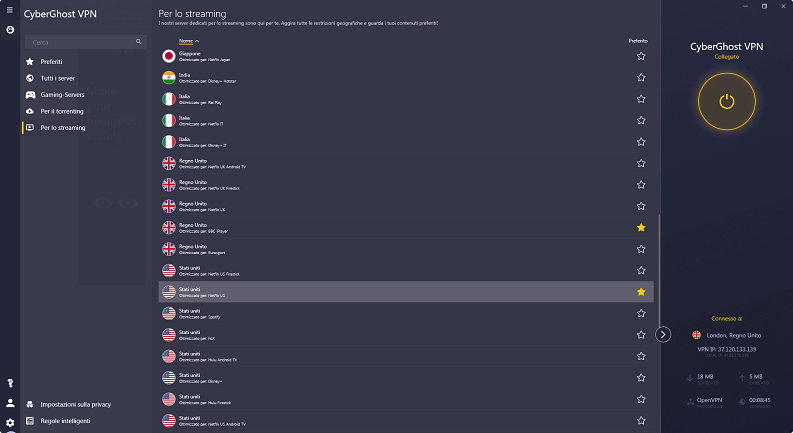The height and width of the screenshot is (433, 793).
Task: Click the yellow power disconnect button
Action: (727, 102)
